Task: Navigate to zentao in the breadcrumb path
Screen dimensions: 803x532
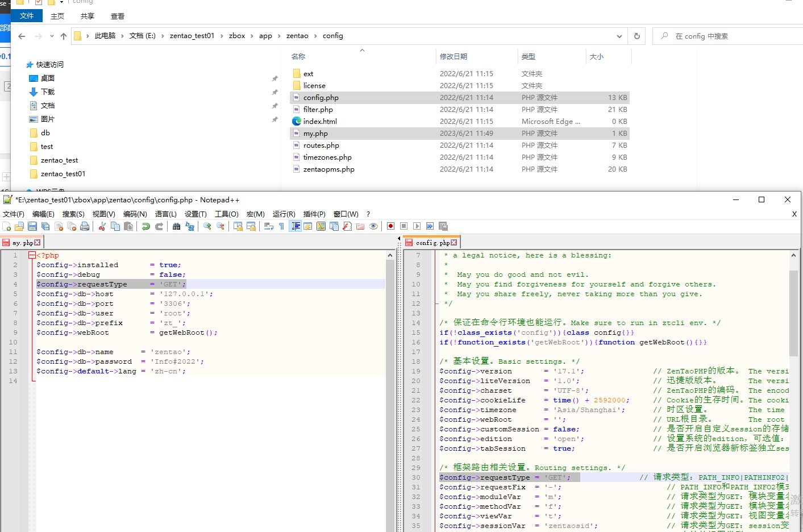Action: click(297, 36)
